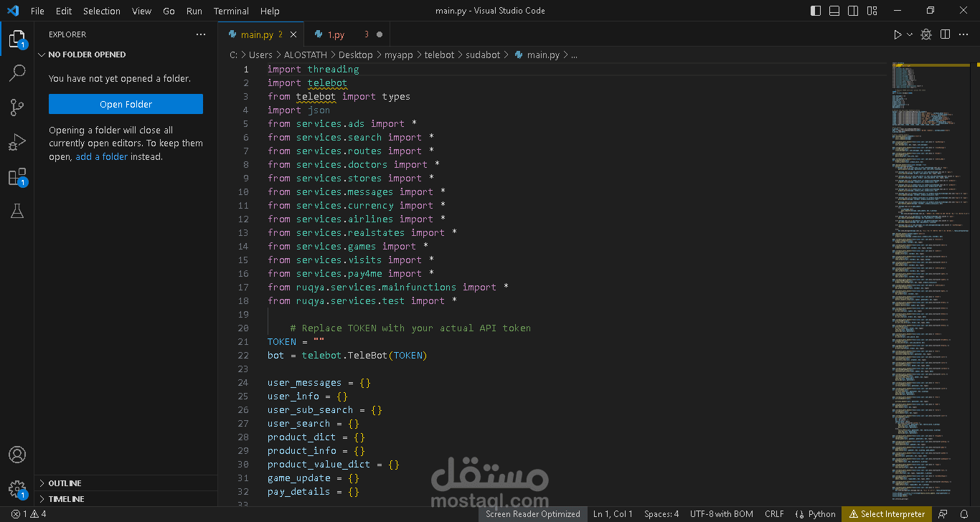Screen dimensions: 980x522
Task: Click the Desktop breadcrumb segment
Action: tap(356, 54)
